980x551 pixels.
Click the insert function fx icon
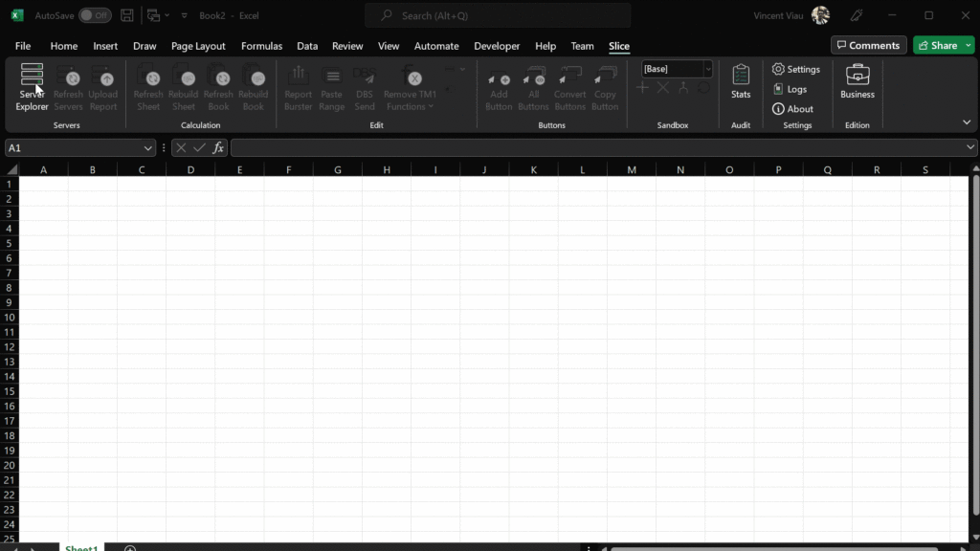[218, 148]
